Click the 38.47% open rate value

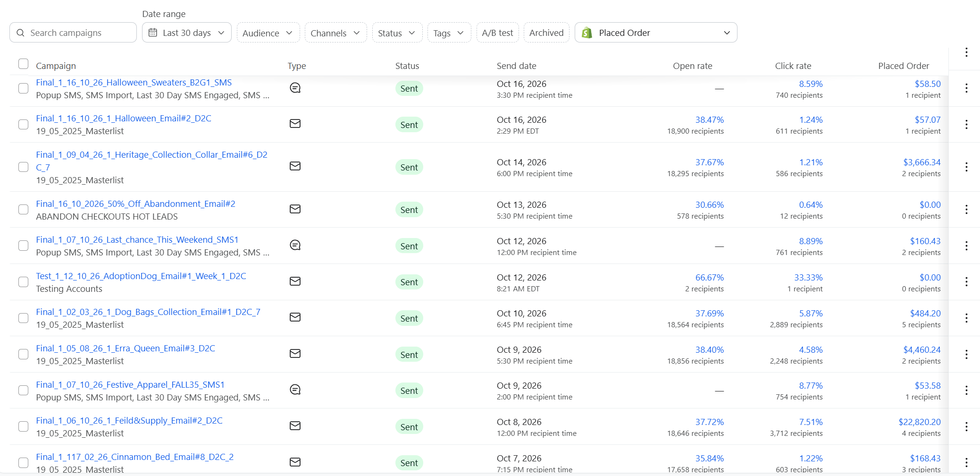coord(710,120)
